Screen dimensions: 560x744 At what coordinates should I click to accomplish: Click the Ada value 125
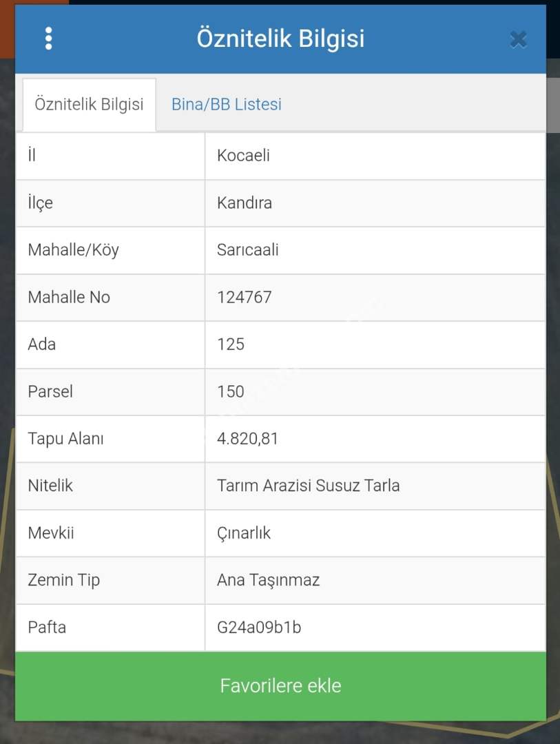click(231, 344)
